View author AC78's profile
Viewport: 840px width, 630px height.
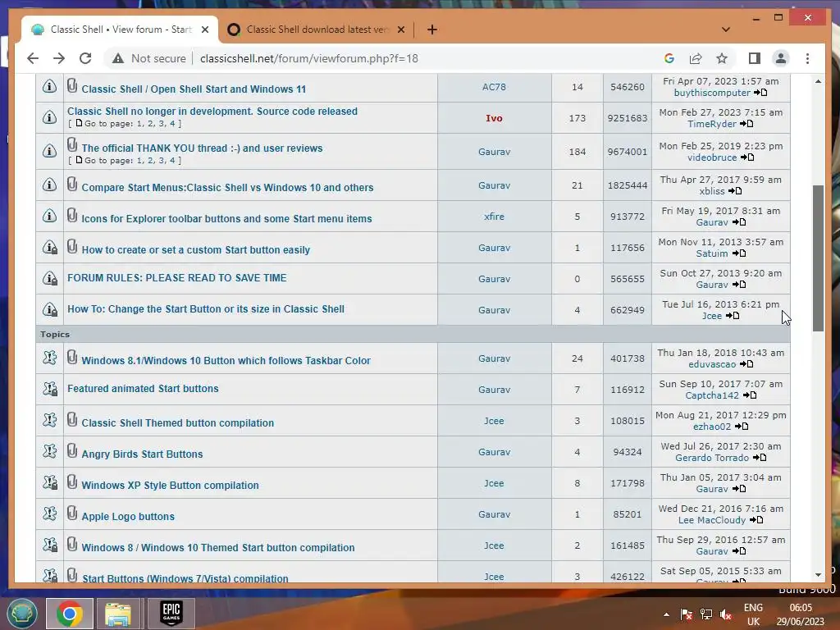coord(494,87)
